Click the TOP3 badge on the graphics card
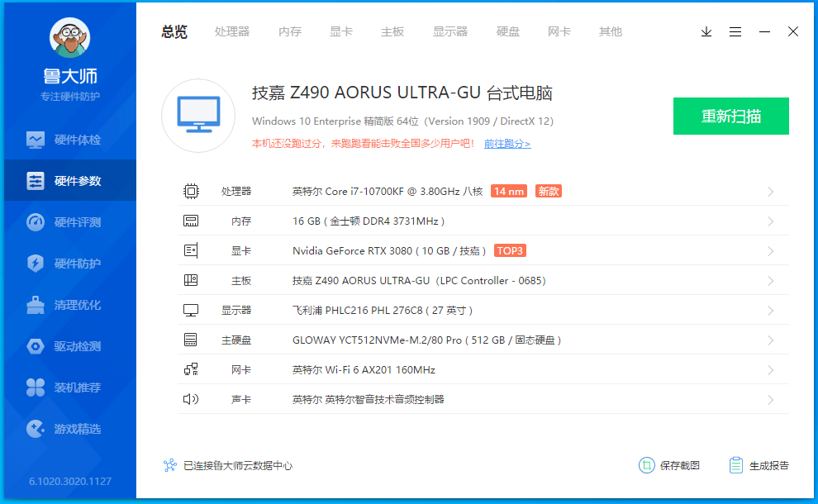Image resolution: width=818 pixels, height=504 pixels. tap(510, 250)
